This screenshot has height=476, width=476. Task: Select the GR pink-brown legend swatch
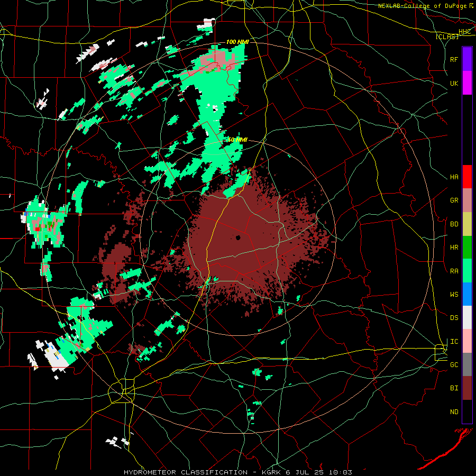tap(467, 200)
